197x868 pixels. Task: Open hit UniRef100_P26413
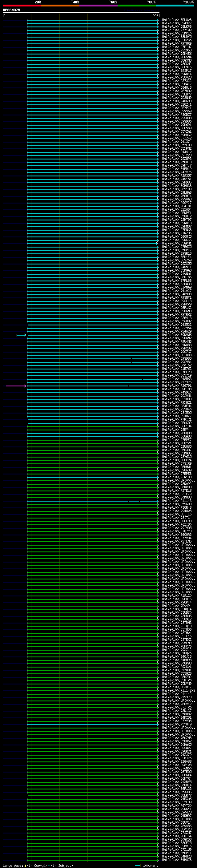(177, 318)
